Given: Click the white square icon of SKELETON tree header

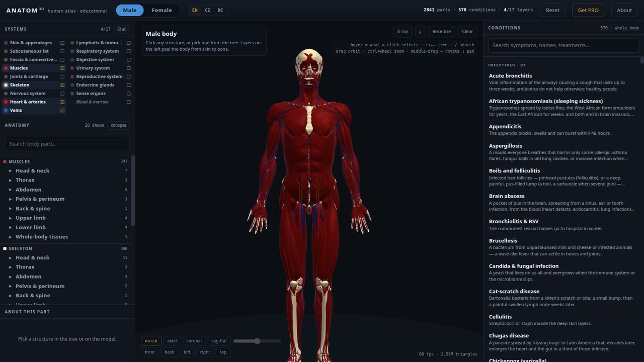Looking at the screenshot, I should pyautogui.click(x=5, y=248).
